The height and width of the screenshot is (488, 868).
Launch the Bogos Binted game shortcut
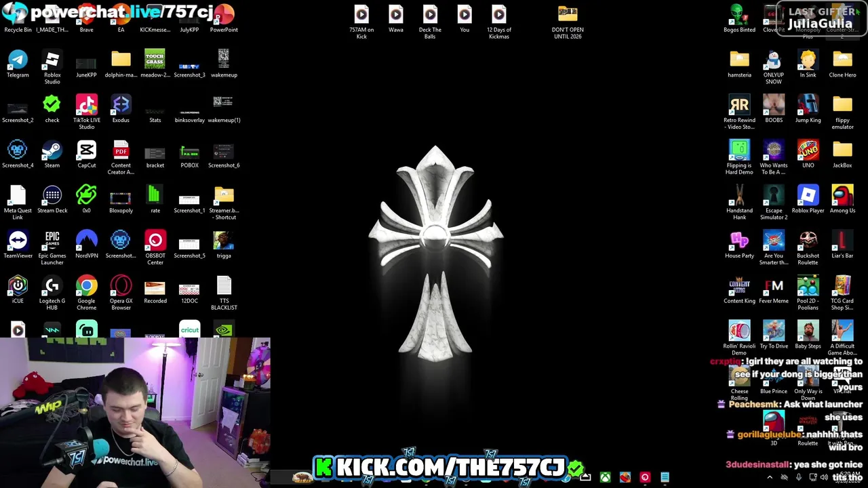click(739, 18)
